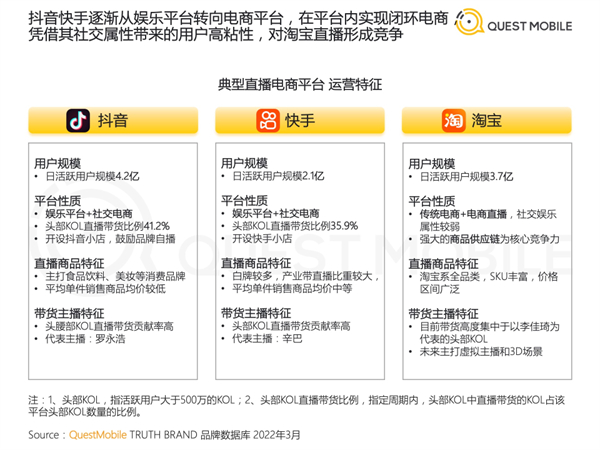The image size is (600, 450).
Task: Click 传统电商+电商直播 line in 淘宝 column
Action: (x=488, y=214)
